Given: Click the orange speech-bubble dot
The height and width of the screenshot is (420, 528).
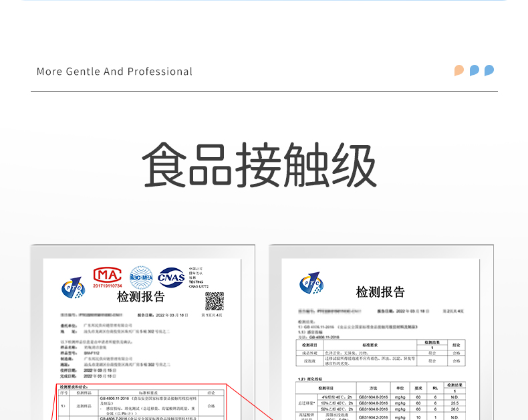Looking at the screenshot, I should 459,70.
